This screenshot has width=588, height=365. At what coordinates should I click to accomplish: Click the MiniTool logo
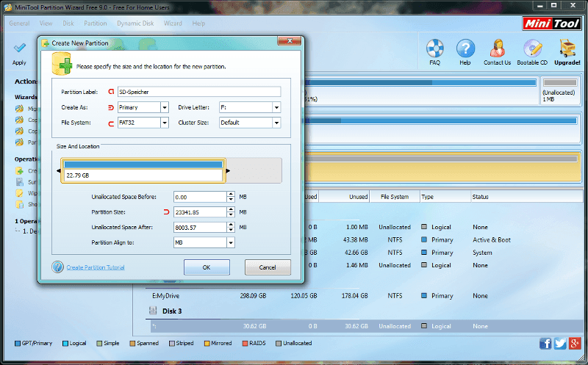point(552,24)
